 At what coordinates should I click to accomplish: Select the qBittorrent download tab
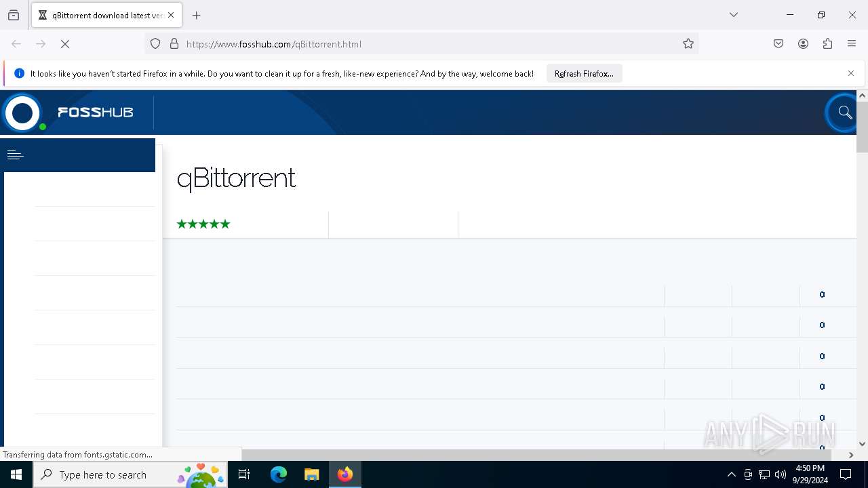pyautogui.click(x=106, y=15)
